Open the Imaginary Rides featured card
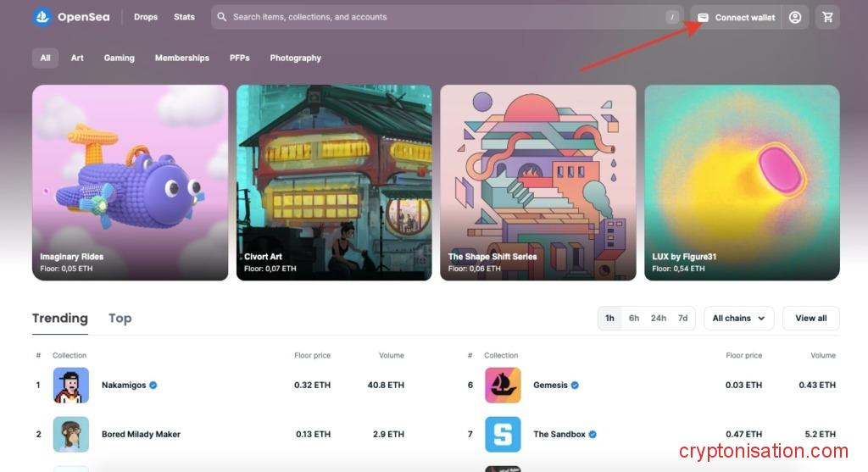The height and width of the screenshot is (472, 868). (130, 182)
